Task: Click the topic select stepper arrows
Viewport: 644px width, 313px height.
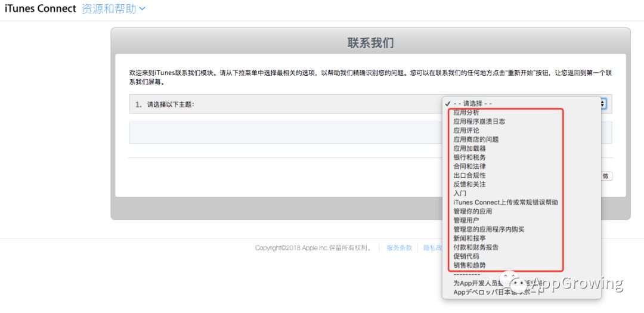Action: [x=603, y=104]
